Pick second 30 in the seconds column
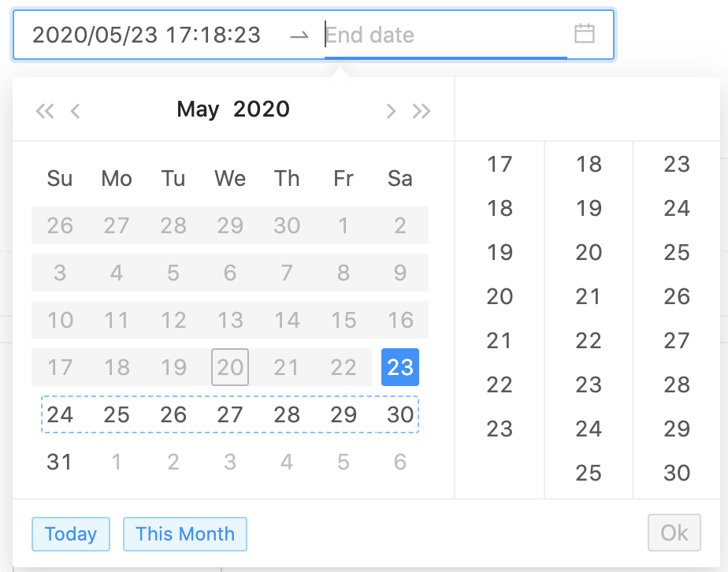 tap(675, 473)
